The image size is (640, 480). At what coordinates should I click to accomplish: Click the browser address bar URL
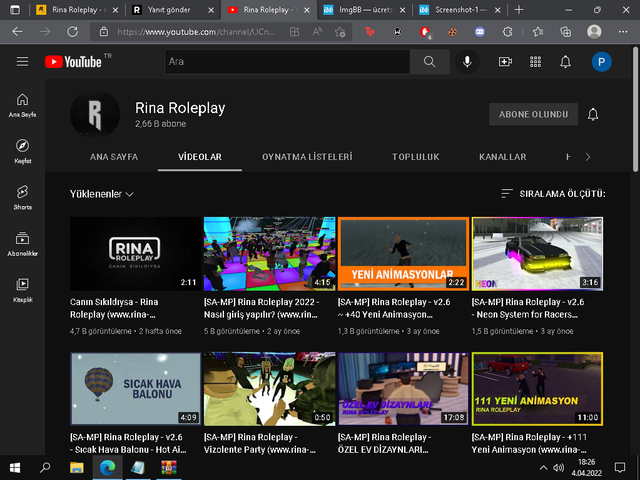(x=196, y=31)
